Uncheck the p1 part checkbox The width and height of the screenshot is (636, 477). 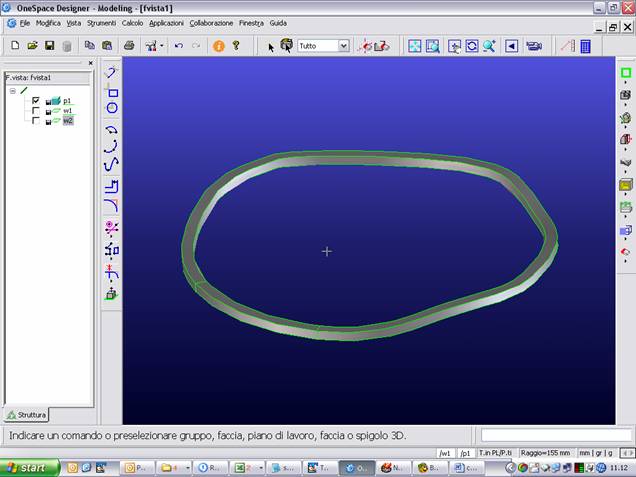tap(36, 100)
